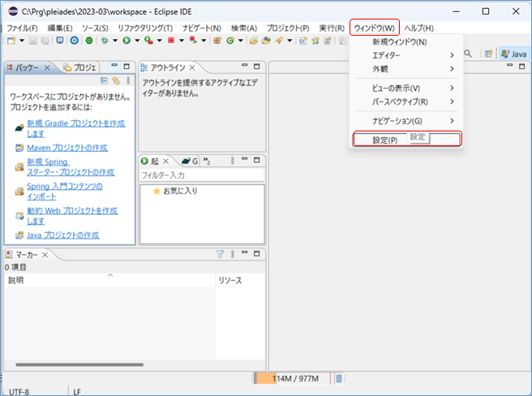Switch to the Project Explorer tab
Viewport: 532px width, 396px height.
coord(81,67)
